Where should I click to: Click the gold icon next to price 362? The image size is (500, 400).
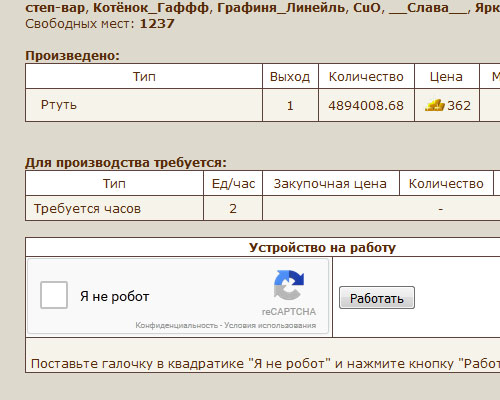coord(435,106)
